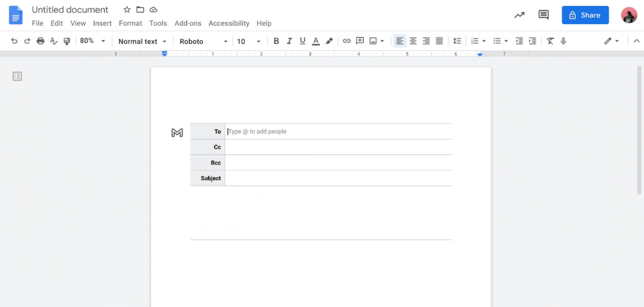Toggle underline formatting

[302, 41]
